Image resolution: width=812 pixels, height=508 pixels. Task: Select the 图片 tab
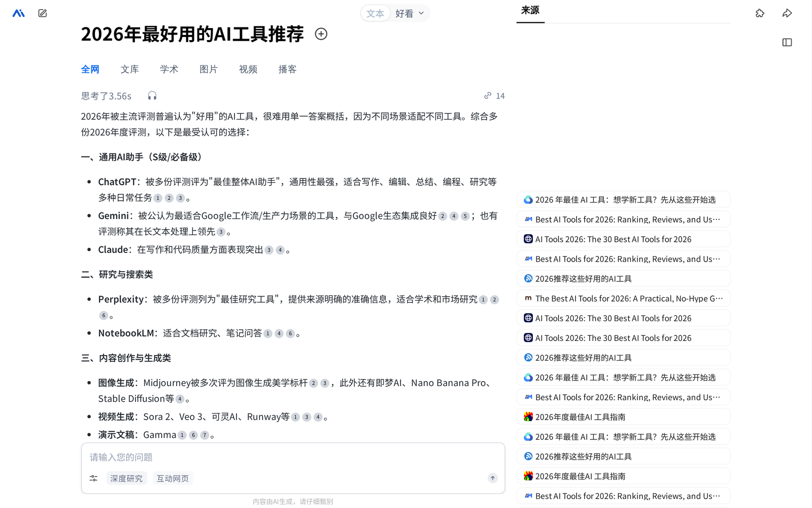click(209, 70)
